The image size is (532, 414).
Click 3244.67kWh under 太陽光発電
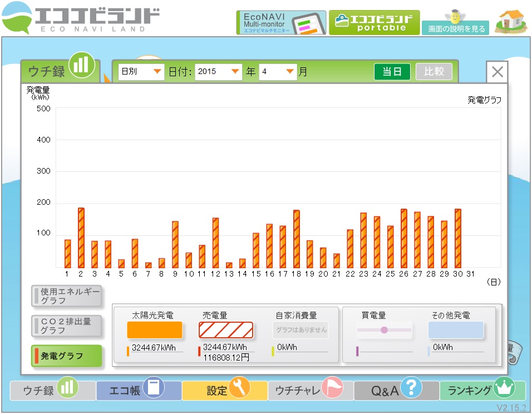point(154,347)
